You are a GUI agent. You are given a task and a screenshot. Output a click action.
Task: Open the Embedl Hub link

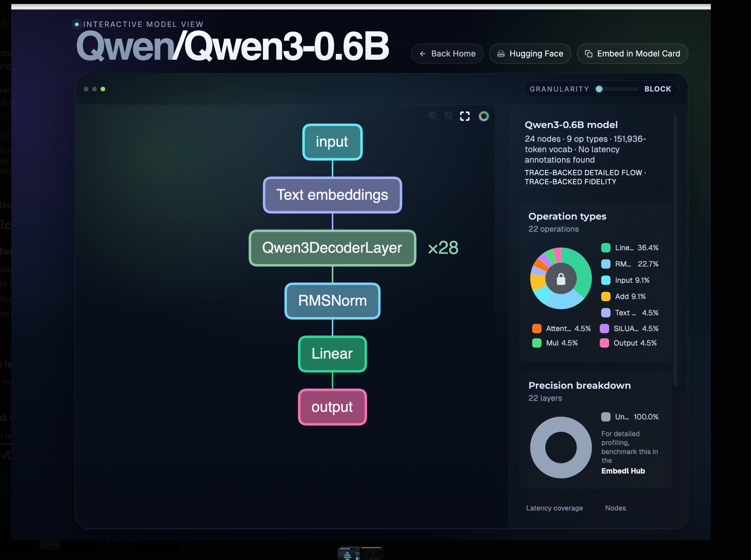tap(623, 471)
